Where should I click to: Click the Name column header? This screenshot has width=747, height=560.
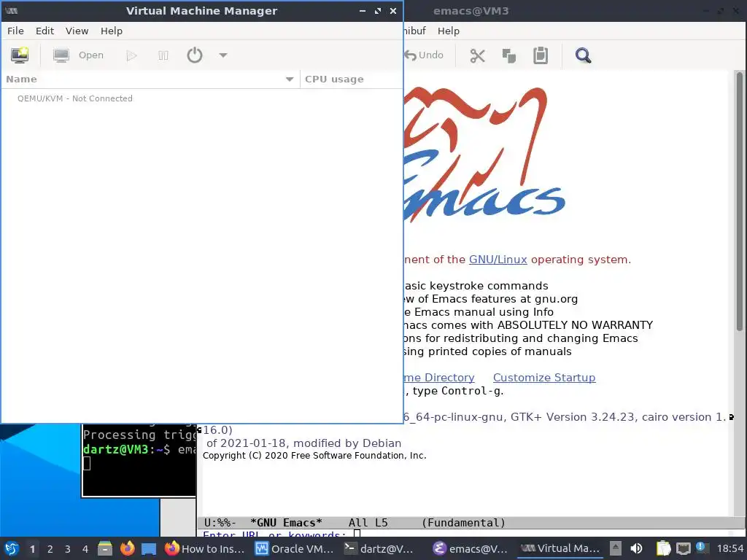tap(150, 79)
